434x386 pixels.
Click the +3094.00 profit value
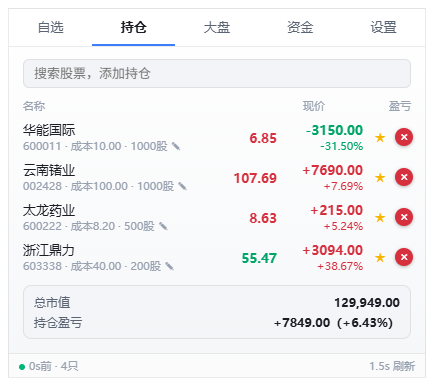pos(332,250)
